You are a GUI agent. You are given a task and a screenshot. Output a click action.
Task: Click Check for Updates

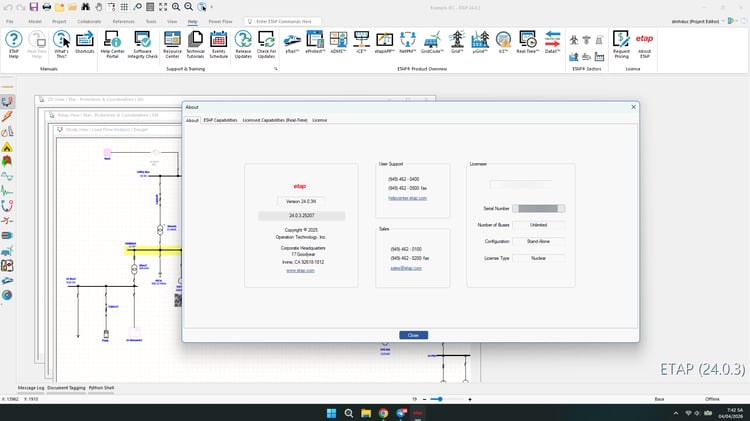pos(266,44)
